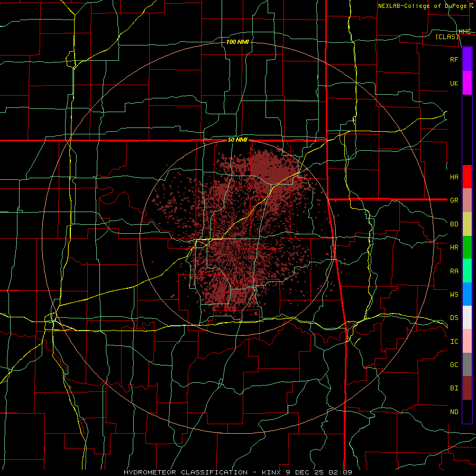Click the 'ND' legend label
This screenshot has width=476, height=476.
(x=454, y=411)
